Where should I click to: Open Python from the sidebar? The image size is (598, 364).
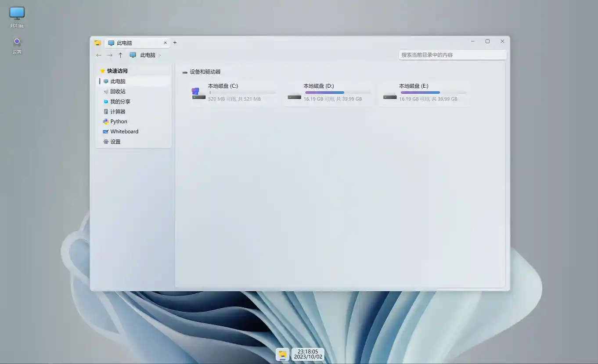coord(119,121)
